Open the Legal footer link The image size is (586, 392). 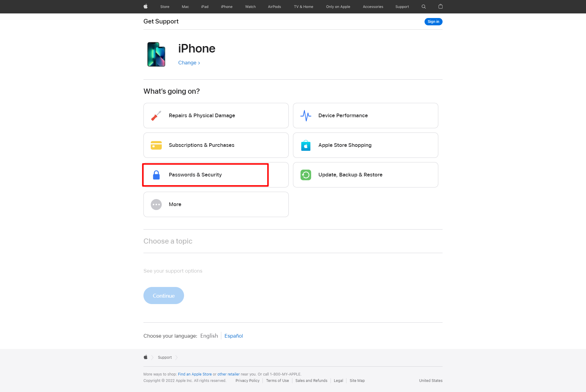(338, 381)
